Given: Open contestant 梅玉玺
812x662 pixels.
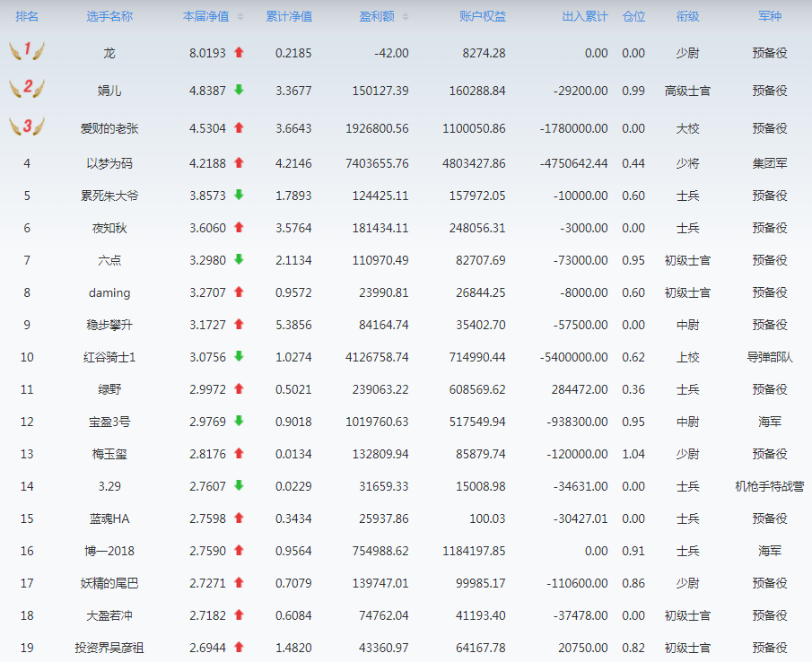Looking at the screenshot, I should [x=109, y=454].
